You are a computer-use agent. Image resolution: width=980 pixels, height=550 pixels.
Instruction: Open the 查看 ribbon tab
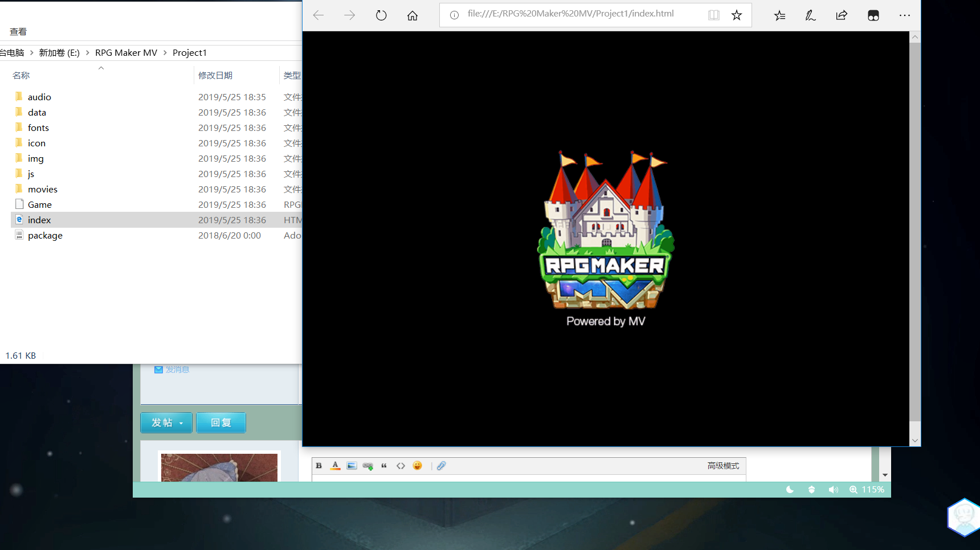(18, 32)
